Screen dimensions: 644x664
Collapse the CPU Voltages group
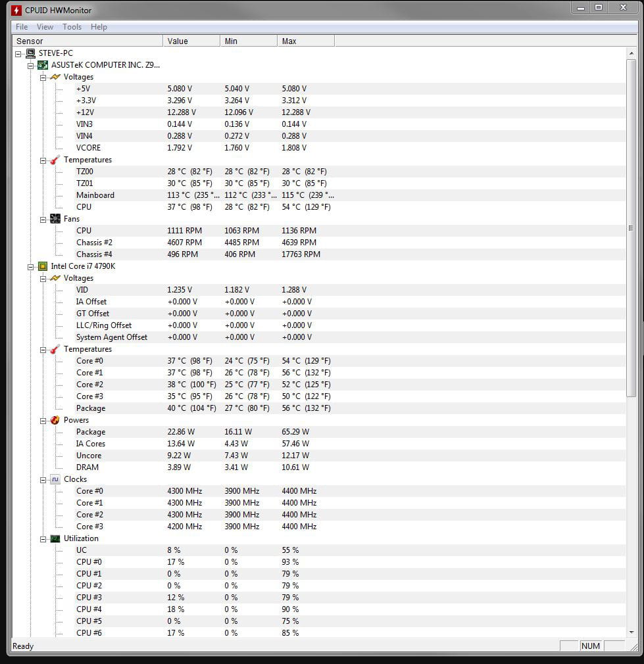pyautogui.click(x=43, y=279)
